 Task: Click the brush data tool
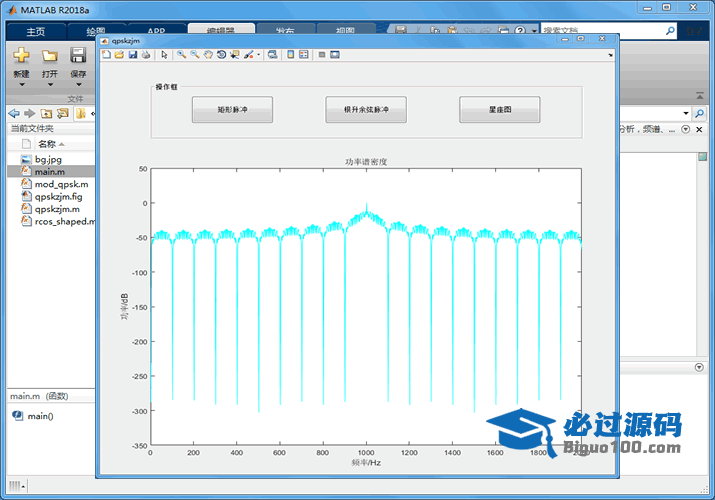point(247,55)
